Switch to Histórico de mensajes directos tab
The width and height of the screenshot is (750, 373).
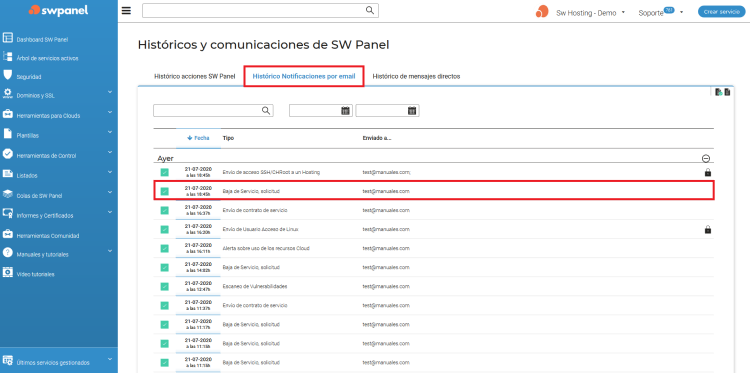(x=416, y=77)
